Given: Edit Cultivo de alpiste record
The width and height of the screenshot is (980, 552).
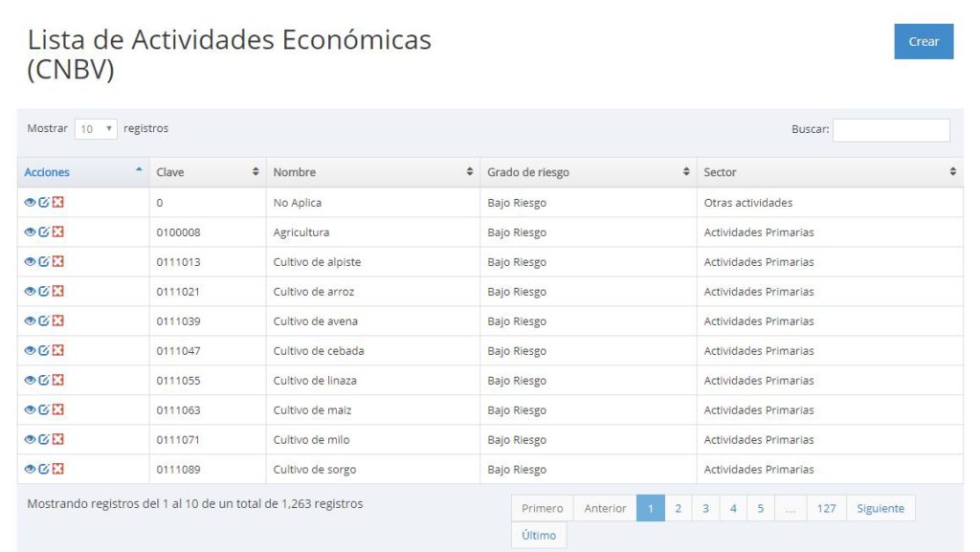Looking at the screenshot, I should (44, 261).
